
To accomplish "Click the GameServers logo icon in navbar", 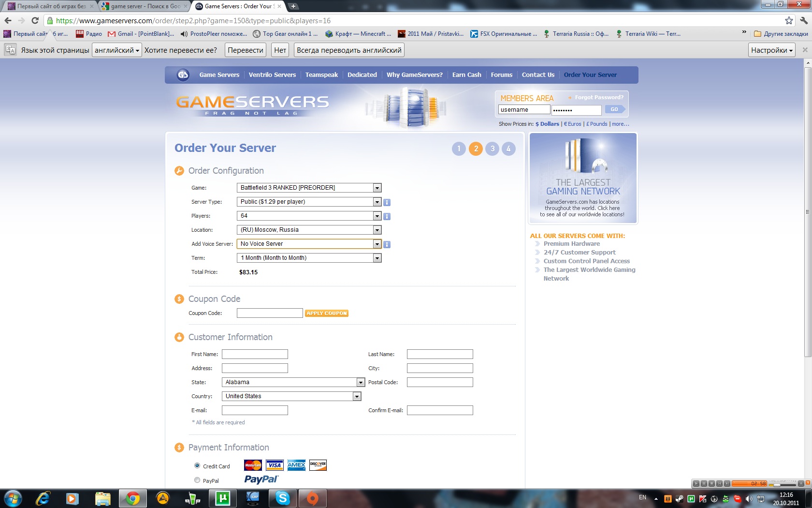I will coord(183,75).
